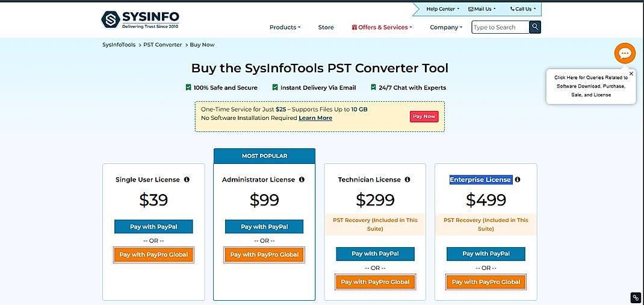Close the chat queries popup

click(631, 74)
